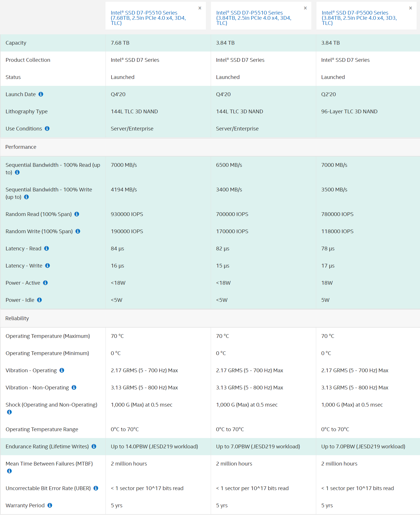
Task: Open info icon for Vibration - Non-Operating
Action: coord(74,387)
